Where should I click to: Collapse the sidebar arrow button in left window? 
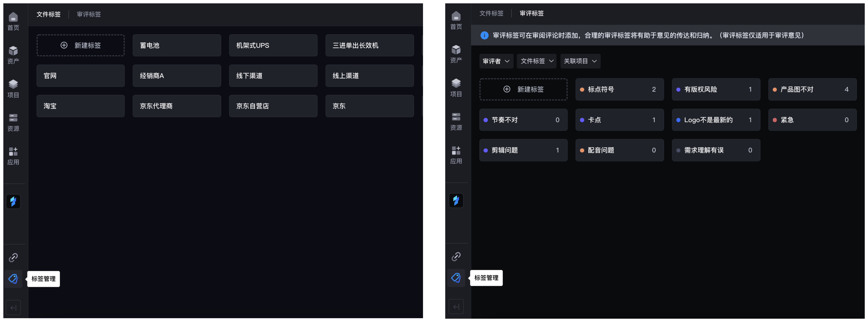coord(13,307)
